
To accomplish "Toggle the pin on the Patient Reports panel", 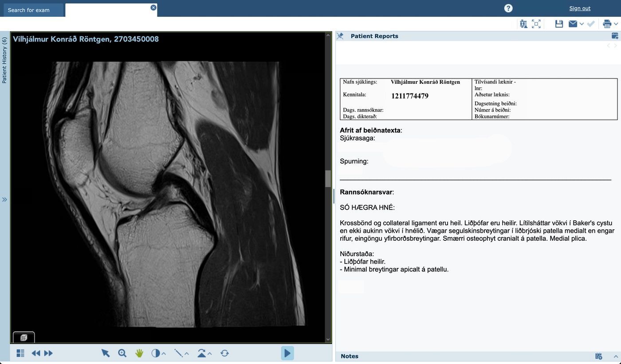I will coord(340,36).
